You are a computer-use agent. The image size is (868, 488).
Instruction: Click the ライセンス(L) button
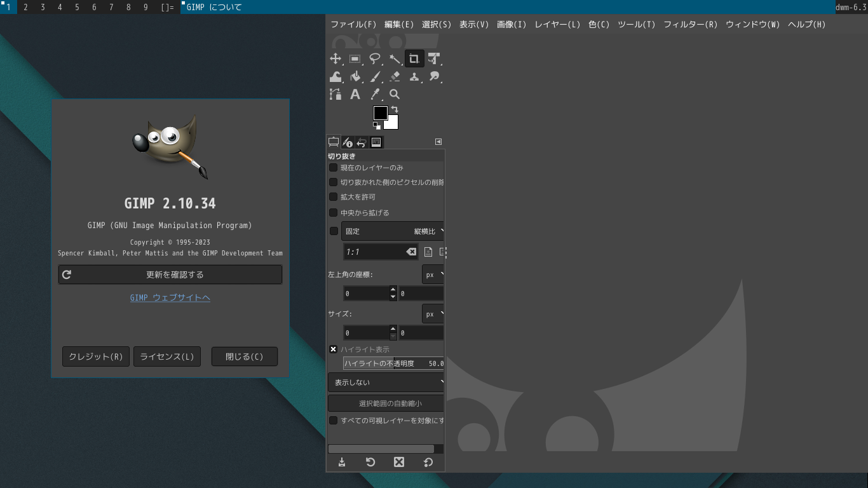click(167, 356)
